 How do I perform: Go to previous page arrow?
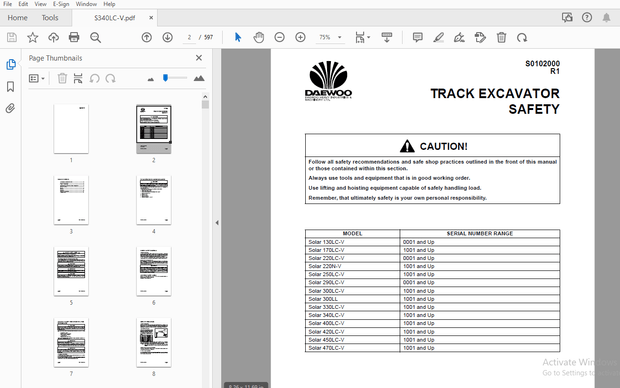tap(147, 38)
